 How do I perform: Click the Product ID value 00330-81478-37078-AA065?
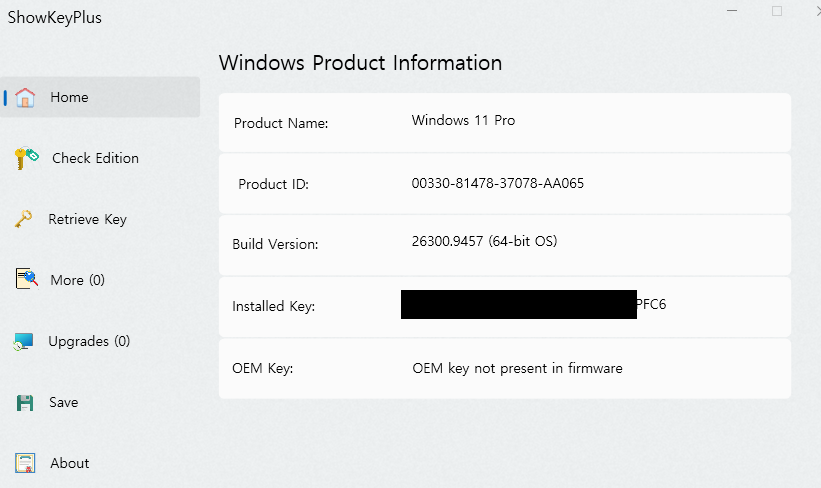(x=497, y=183)
